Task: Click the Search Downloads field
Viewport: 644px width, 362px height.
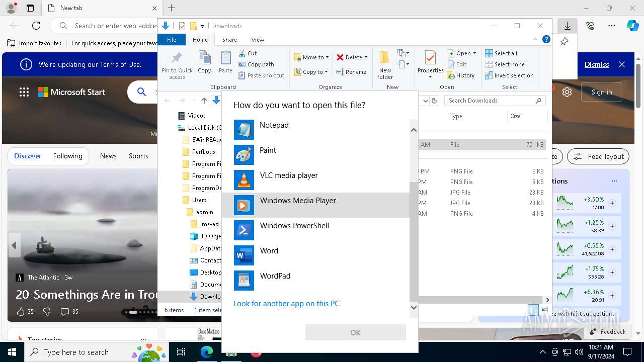Action: click(x=491, y=101)
